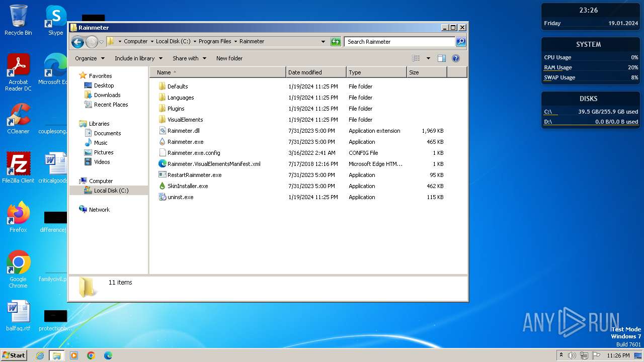Click the search magnifier icon
Image resolution: width=644 pixels, height=362 pixels.
460,42
